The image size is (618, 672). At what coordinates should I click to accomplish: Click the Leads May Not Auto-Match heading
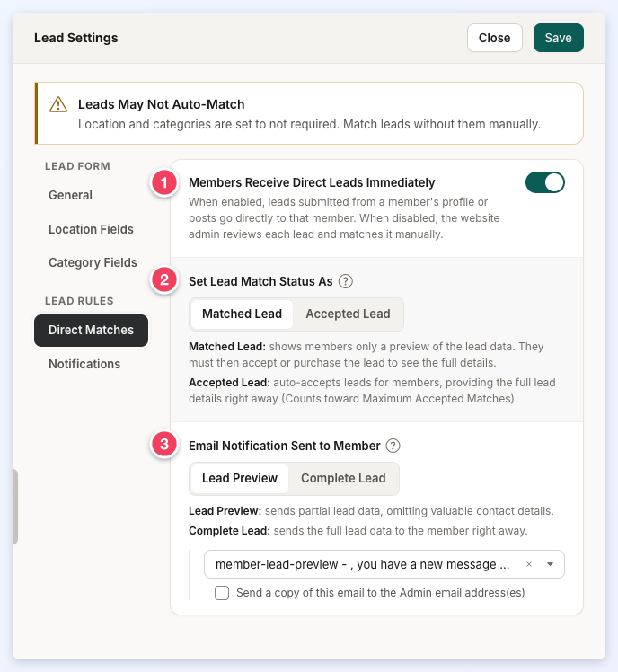(161, 104)
